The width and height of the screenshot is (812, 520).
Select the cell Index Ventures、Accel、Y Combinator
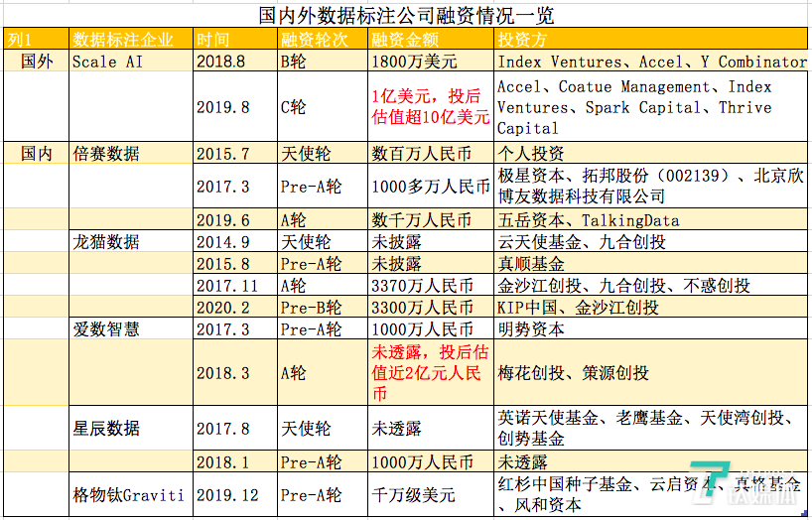[x=651, y=61]
